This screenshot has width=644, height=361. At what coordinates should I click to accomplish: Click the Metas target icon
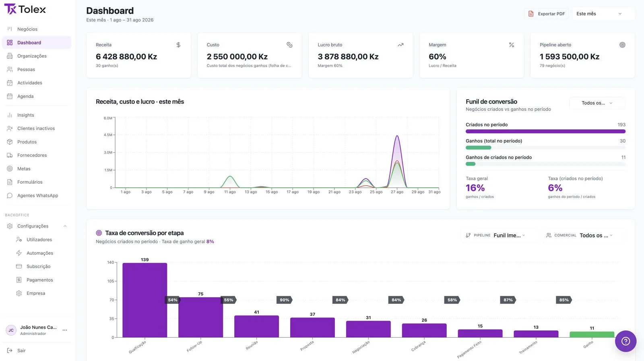(x=10, y=169)
